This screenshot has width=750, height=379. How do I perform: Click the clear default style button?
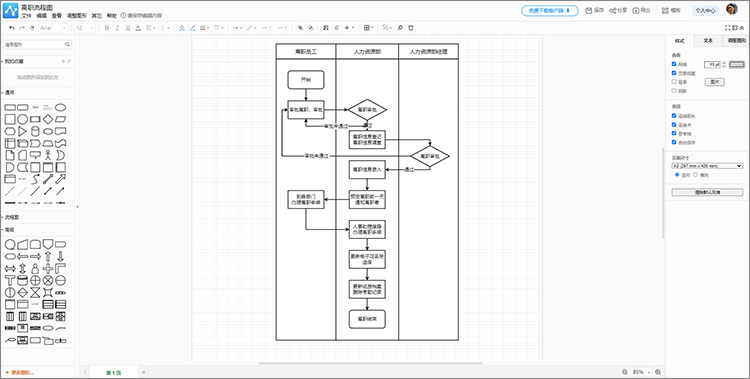(x=707, y=192)
